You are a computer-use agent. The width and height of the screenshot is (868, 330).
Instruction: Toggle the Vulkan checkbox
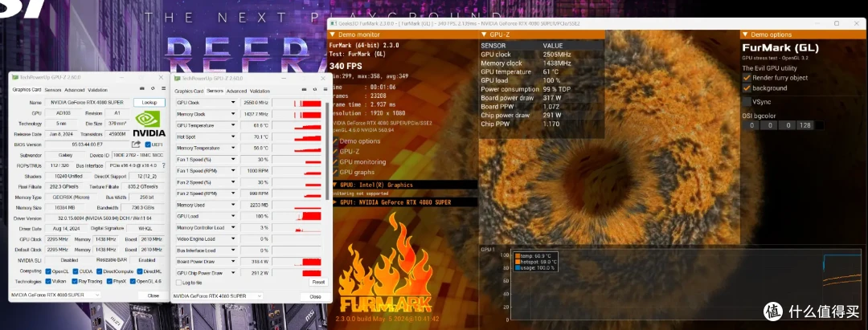tap(48, 281)
